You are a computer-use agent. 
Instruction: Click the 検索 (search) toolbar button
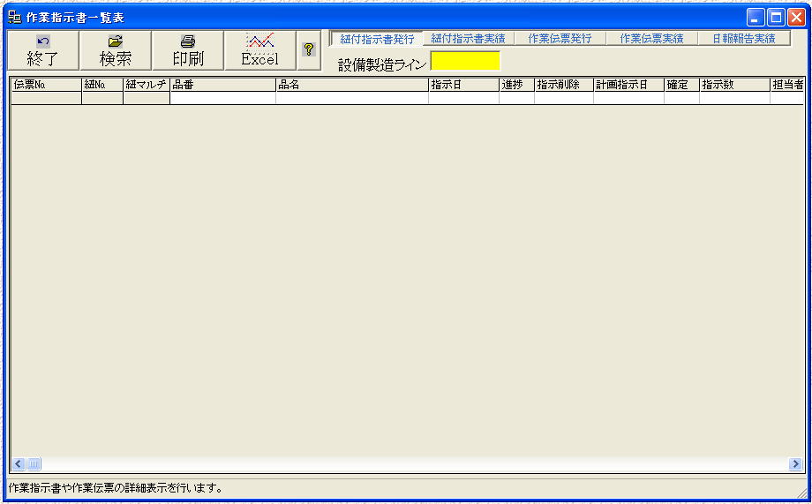coord(116,50)
